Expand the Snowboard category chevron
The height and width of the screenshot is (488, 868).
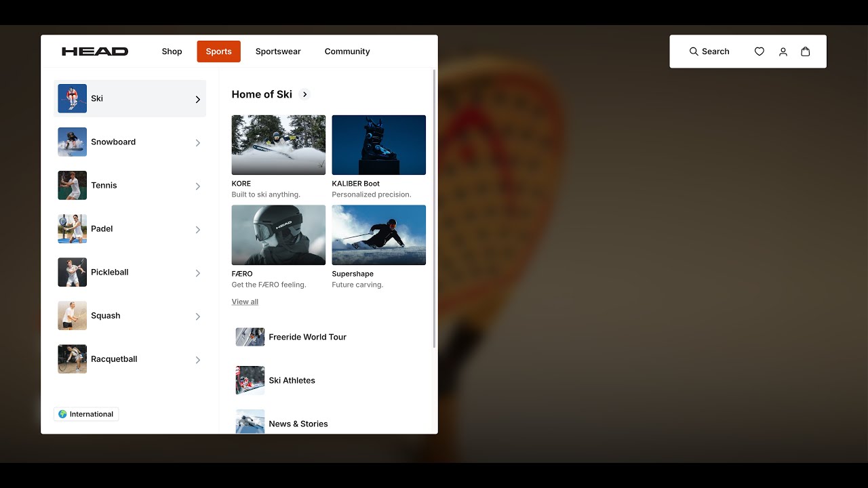coord(198,142)
